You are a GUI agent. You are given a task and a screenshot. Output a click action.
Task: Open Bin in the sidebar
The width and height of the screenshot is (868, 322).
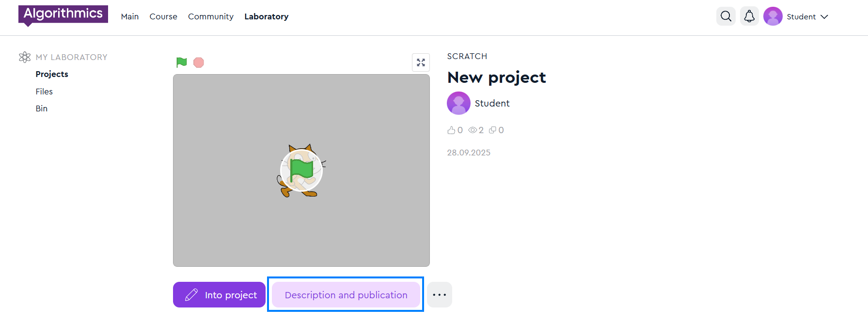(42, 108)
